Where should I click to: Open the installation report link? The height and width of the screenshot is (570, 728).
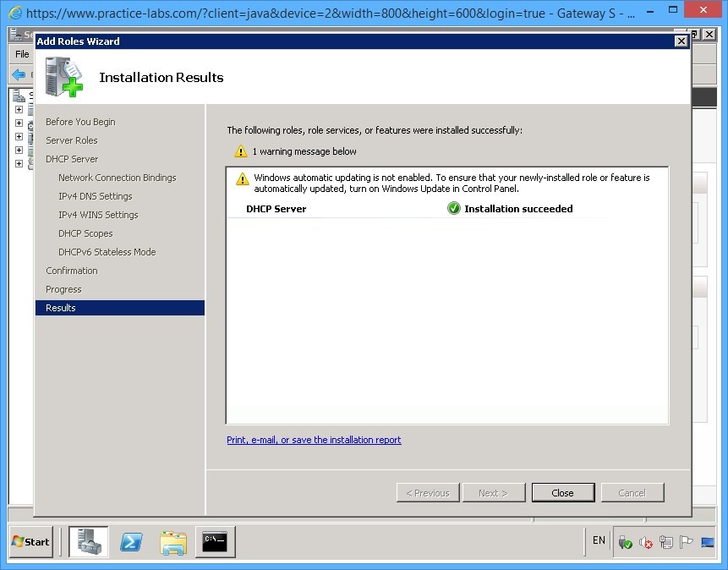tap(314, 440)
